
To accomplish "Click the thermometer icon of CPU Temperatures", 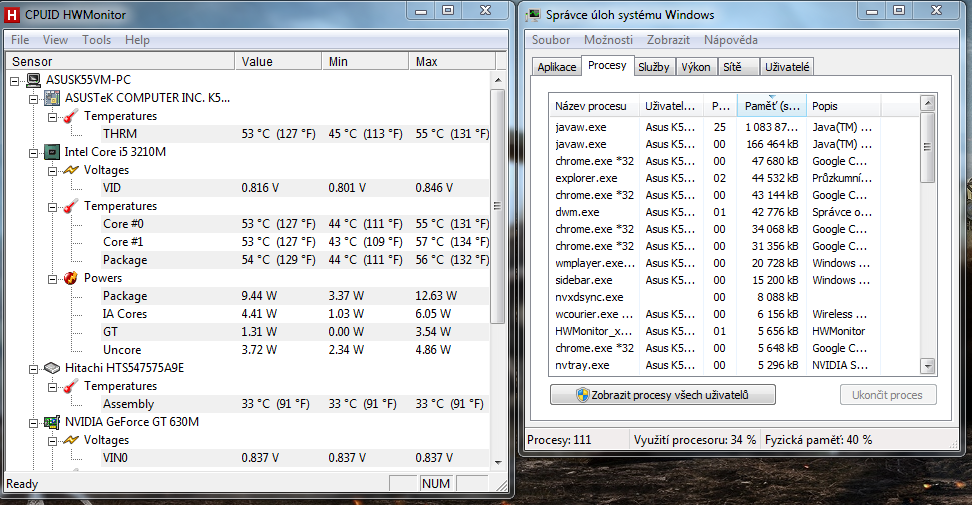I will tap(71, 206).
